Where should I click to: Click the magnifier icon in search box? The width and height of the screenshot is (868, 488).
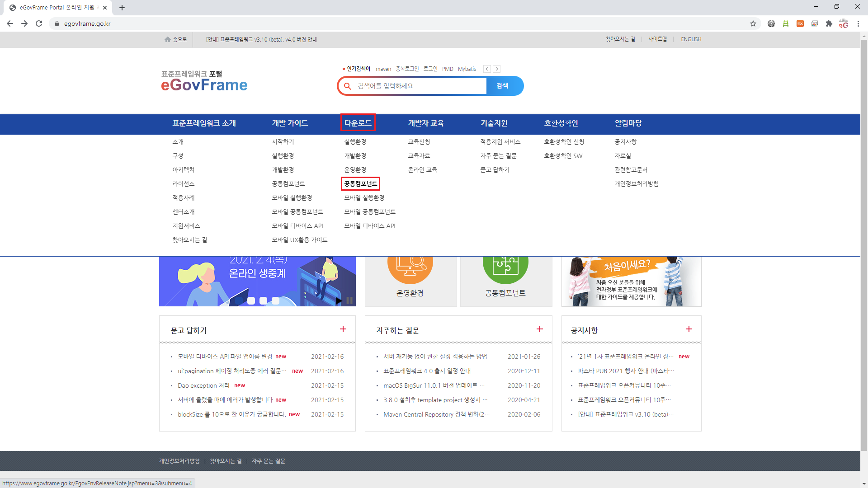pos(348,86)
